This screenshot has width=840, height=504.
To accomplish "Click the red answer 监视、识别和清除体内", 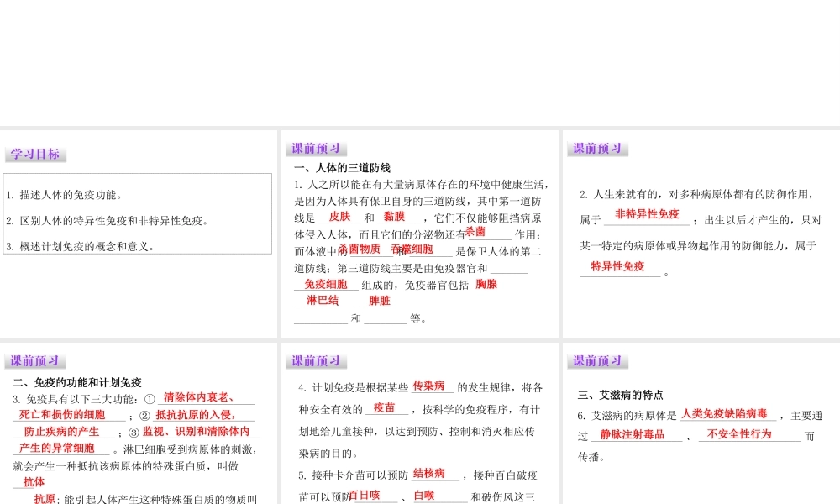I will [x=196, y=431].
